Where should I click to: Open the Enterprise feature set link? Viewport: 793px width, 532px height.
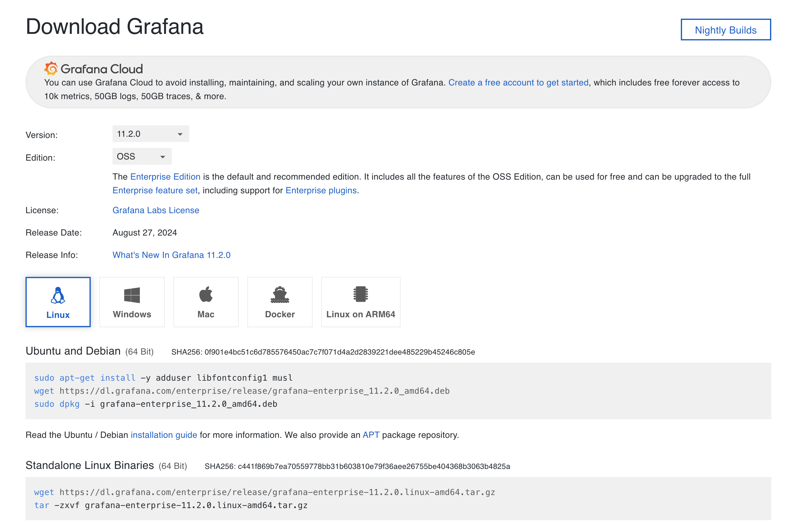pos(155,190)
